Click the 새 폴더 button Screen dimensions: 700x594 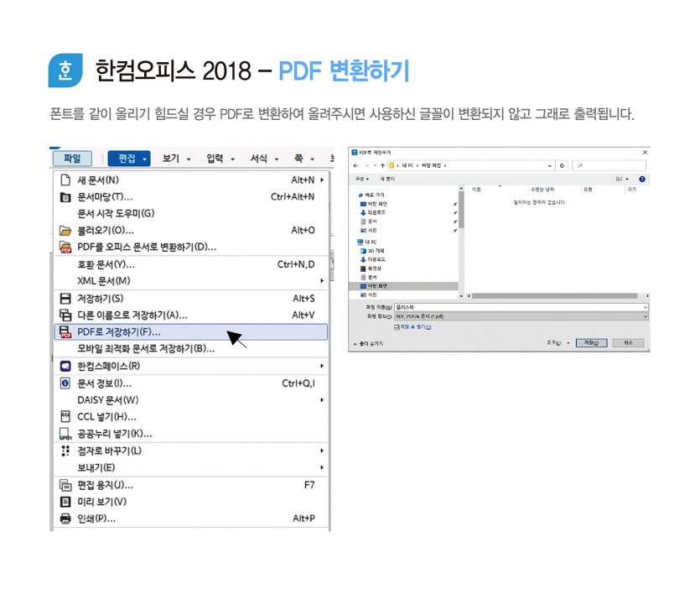tap(387, 179)
